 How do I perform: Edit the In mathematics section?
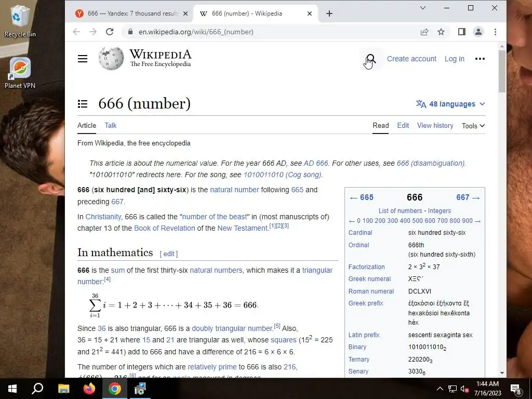169,254
